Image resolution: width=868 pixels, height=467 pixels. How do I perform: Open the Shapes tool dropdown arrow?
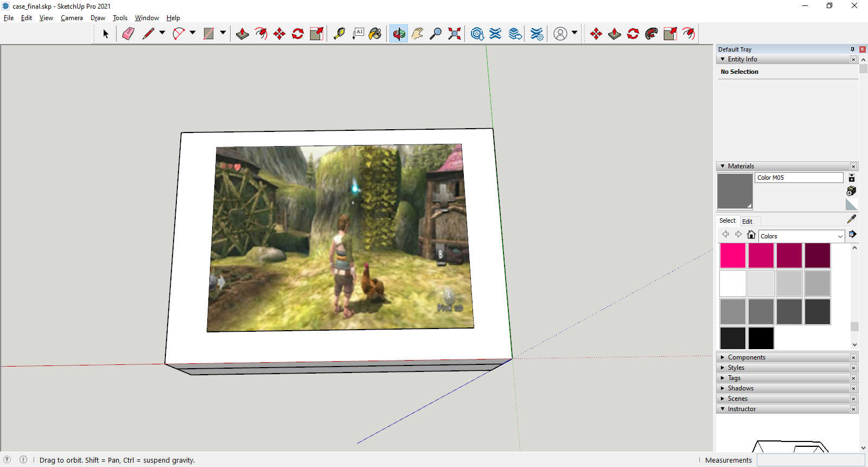tap(223, 33)
